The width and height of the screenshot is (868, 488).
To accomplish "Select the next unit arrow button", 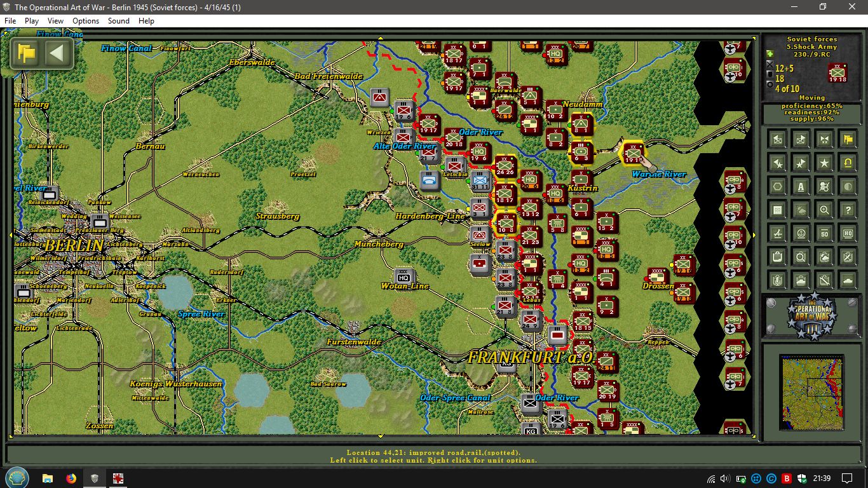I will pyautogui.click(x=801, y=139).
